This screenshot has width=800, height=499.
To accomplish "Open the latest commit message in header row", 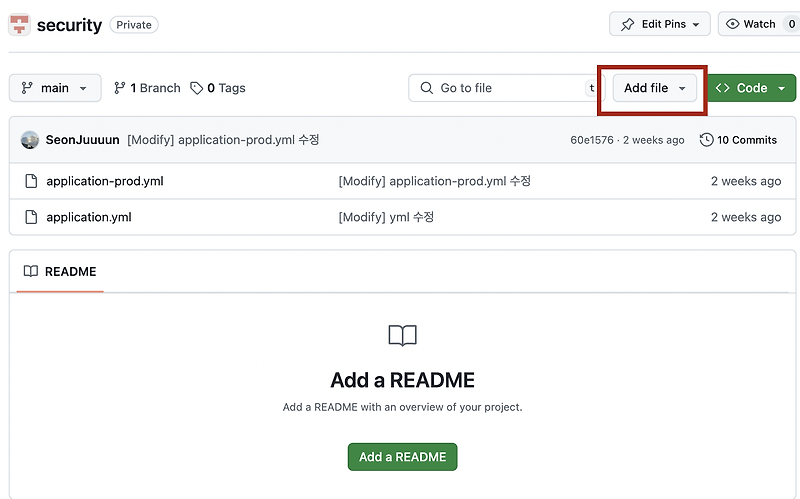I will point(223,140).
